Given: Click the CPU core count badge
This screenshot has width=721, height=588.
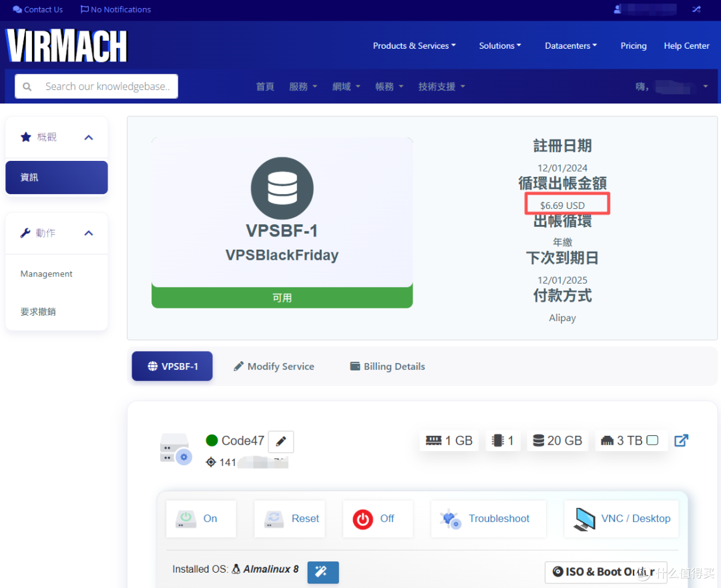Looking at the screenshot, I should tap(503, 440).
